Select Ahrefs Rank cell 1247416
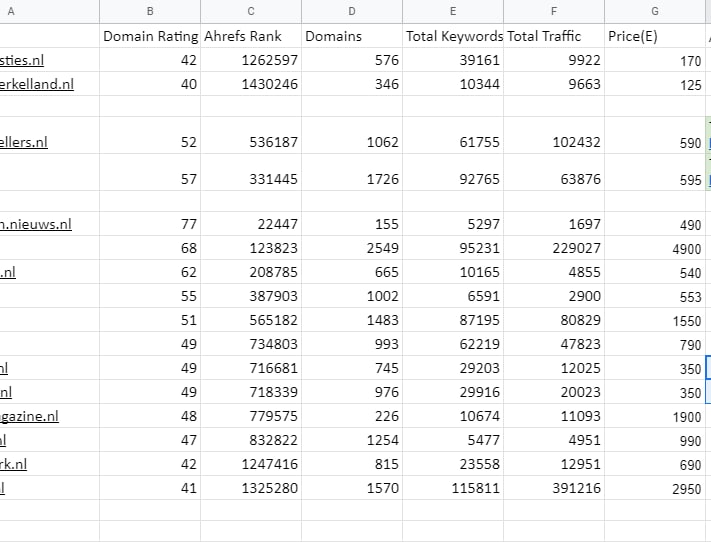The width and height of the screenshot is (711, 542). pos(251,464)
